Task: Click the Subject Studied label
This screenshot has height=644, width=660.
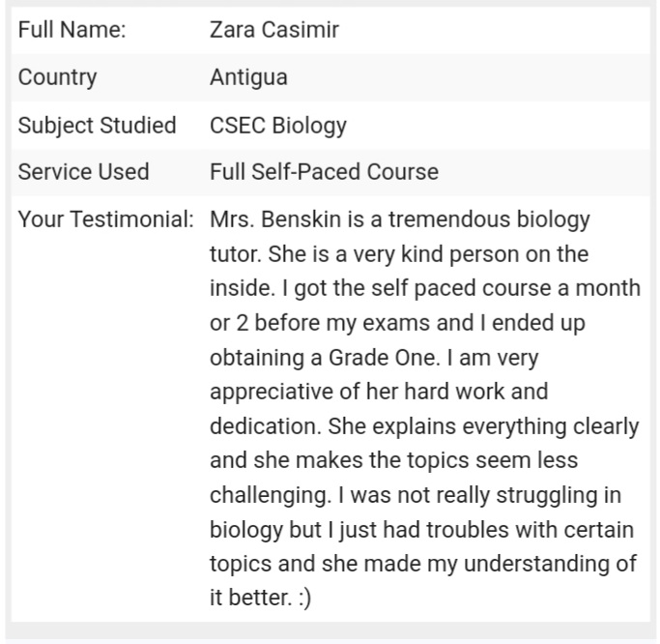Action: click(x=97, y=126)
